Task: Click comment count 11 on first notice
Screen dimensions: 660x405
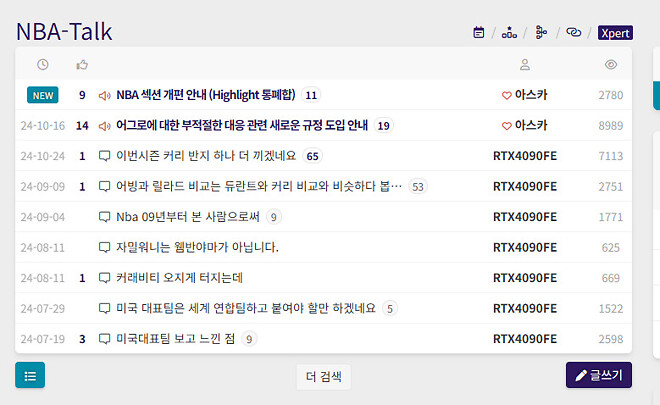Action: 311,95
